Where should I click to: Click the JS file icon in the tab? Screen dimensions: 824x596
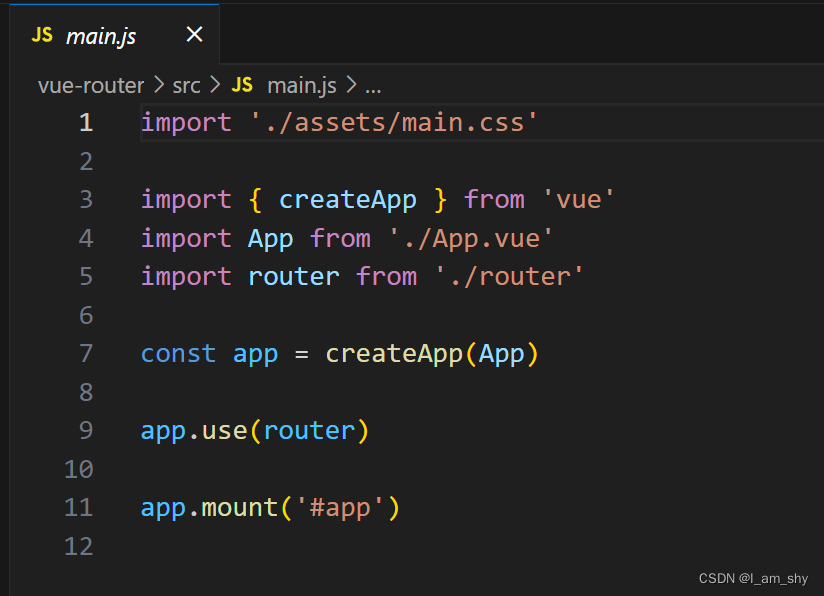pos(42,35)
